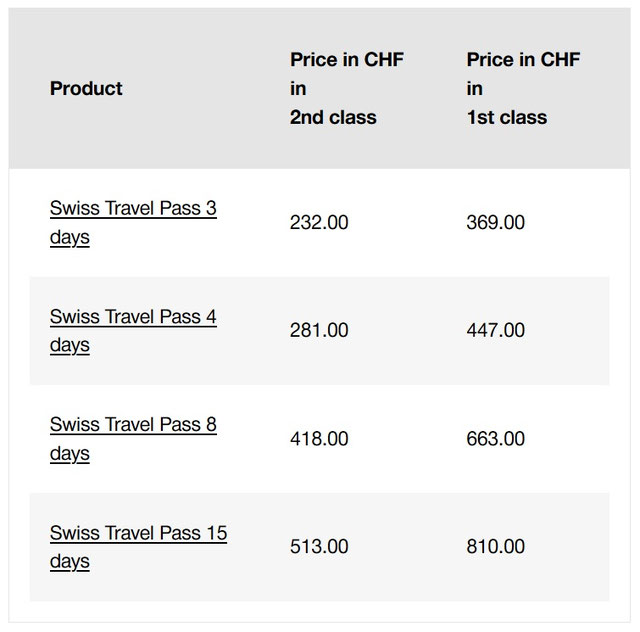Select the 663.00 price value
The width and height of the screenshot is (640, 632).
tap(495, 439)
